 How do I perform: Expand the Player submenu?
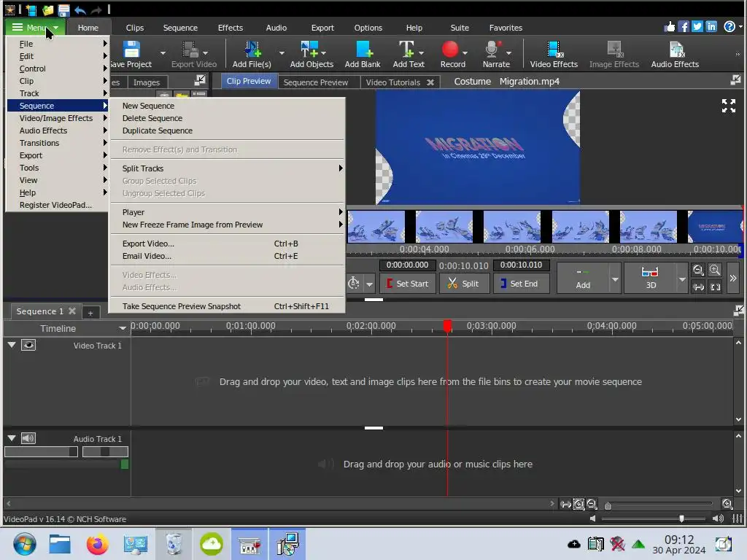[x=228, y=212]
